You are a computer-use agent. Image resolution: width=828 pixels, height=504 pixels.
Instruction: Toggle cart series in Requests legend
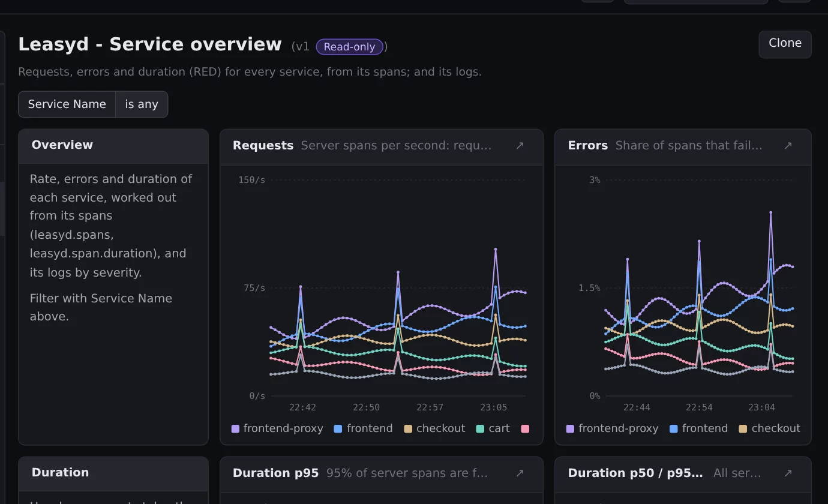click(x=493, y=428)
